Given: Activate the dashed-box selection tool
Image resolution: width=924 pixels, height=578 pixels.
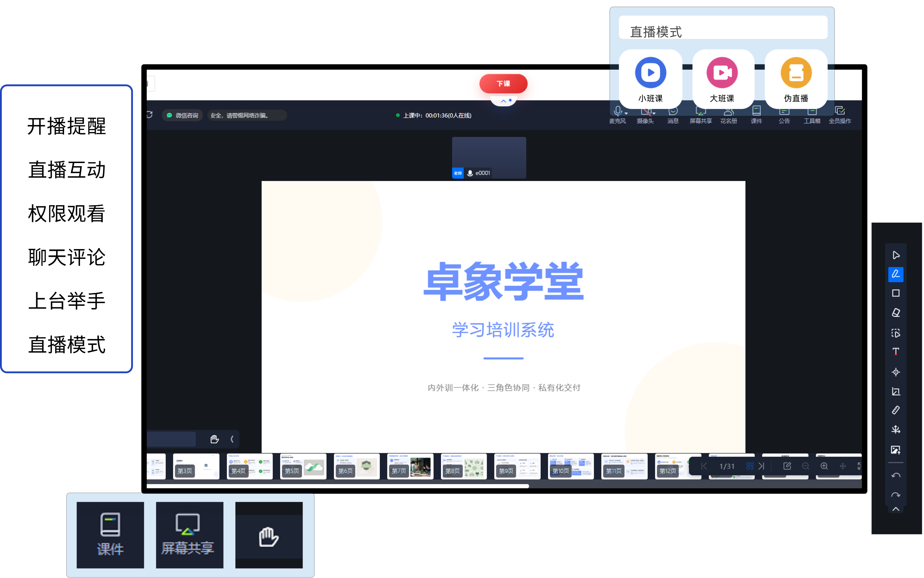Looking at the screenshot, I should pyautogui.click(x=895, y=333).
